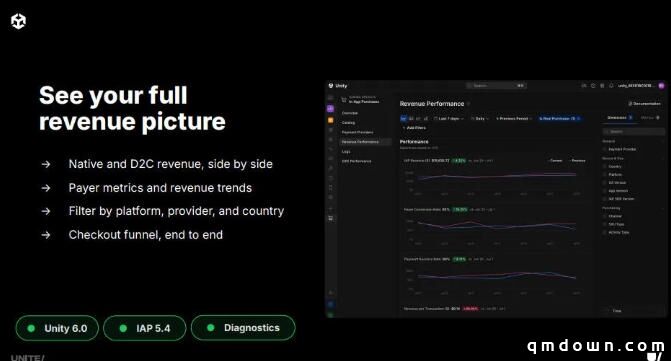Open the purple user avatar in the dashboard header
Screen dimensions: 671x361
[x=662, y=86]
